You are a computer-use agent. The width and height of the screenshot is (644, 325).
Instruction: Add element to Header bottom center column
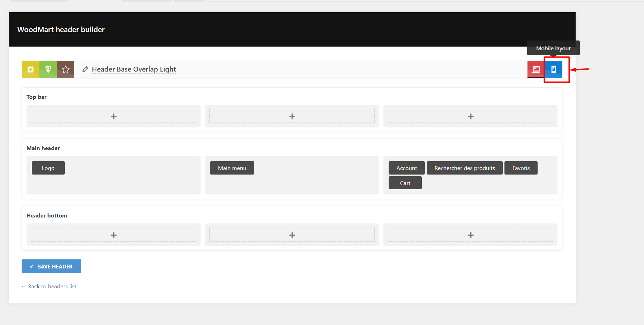pyautogui.click(x=292, y=235)
